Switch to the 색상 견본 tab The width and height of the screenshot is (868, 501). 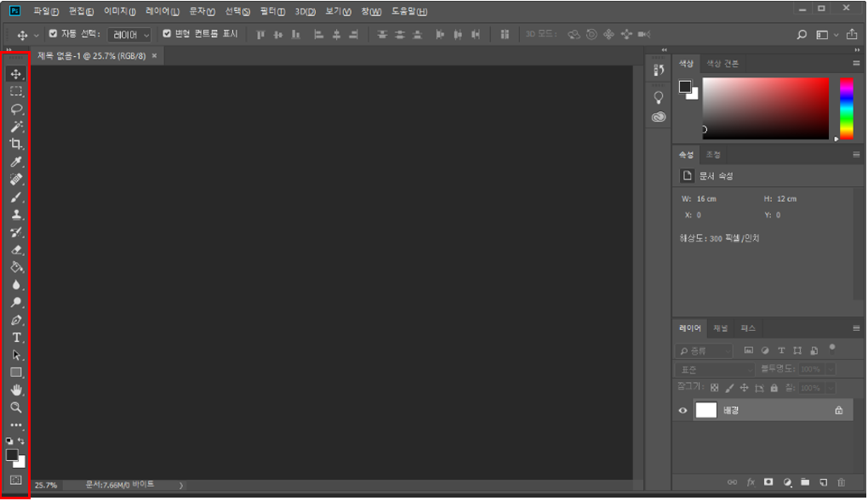722,64
